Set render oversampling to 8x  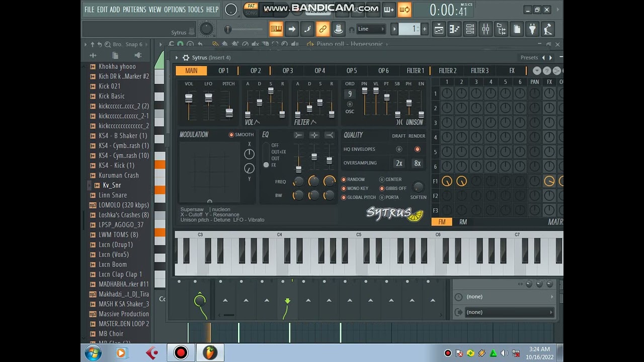(x=417, y=163)
